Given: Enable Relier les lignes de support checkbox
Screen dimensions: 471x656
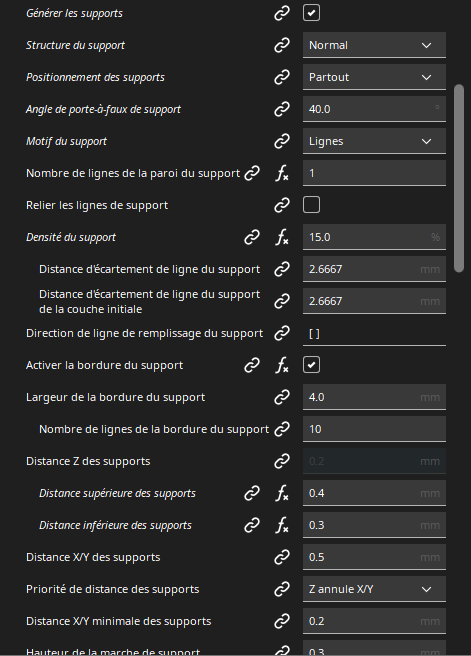Looking at the screenshot, I should (x=311, y=205).
